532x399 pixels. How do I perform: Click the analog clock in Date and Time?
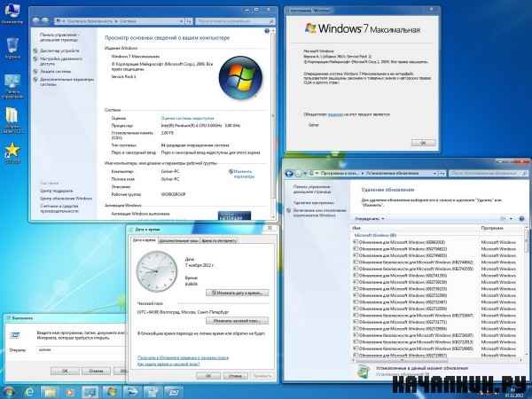coord(157,271)
